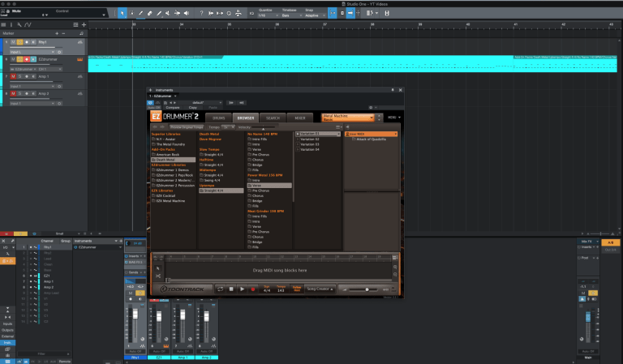Unmute the Amp 1 track

(x=13, y=76)
